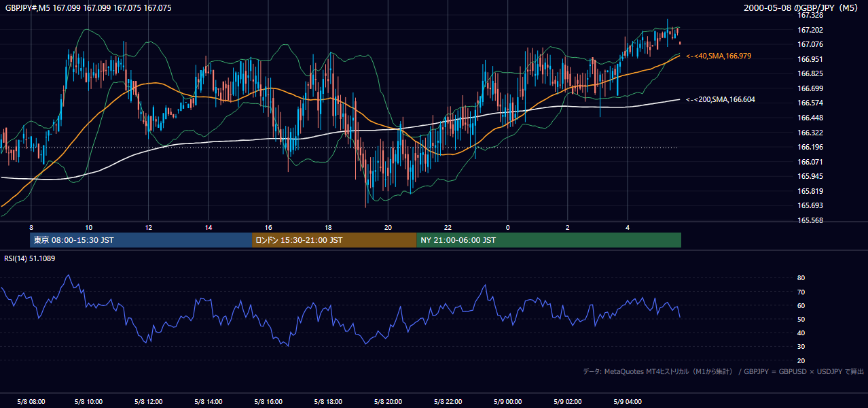Click RSI scale level 70
The height and width of the screenshot is (408, 868).
[801, 292]
